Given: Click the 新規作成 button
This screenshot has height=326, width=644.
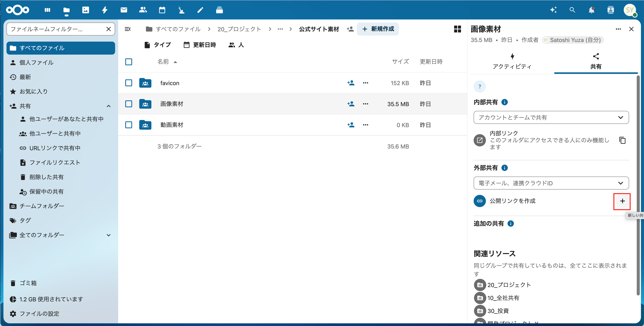Looking at the screenshot, I should coord(378,29).
